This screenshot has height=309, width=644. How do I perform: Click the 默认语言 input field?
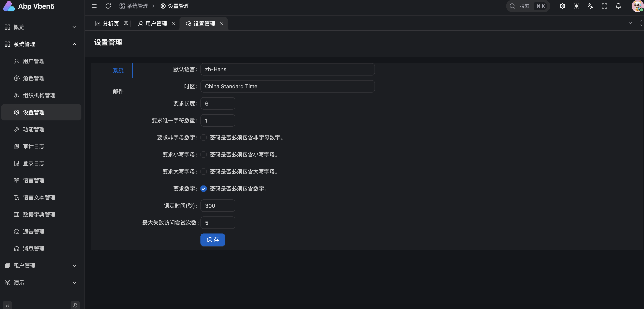click(287, 69)
